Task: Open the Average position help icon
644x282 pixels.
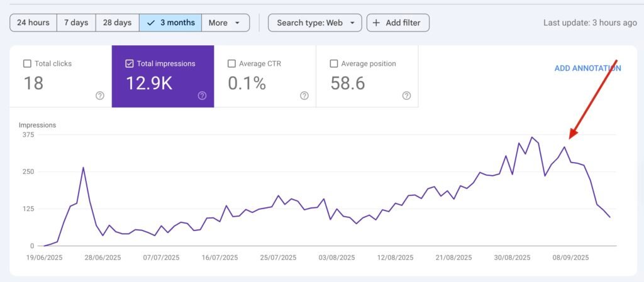Action: pyautogui.click(x=406, y=95)
